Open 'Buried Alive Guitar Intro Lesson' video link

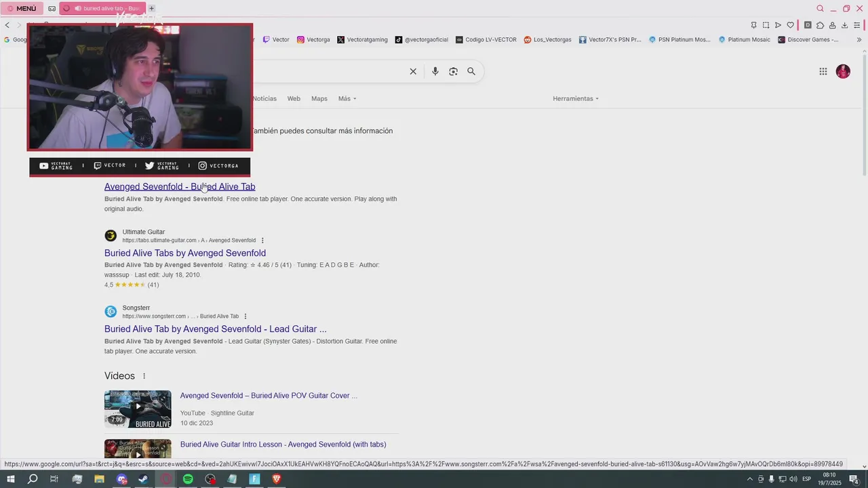click(283, 445)
